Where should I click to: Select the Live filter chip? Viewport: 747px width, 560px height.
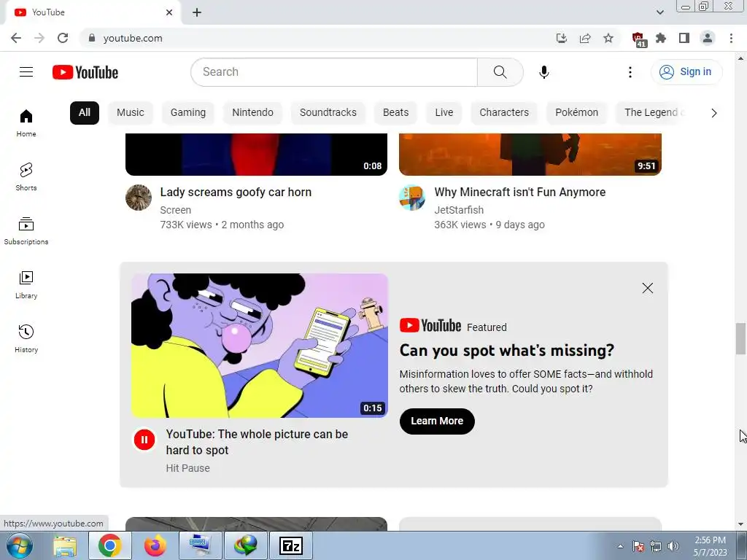point(444,113)
